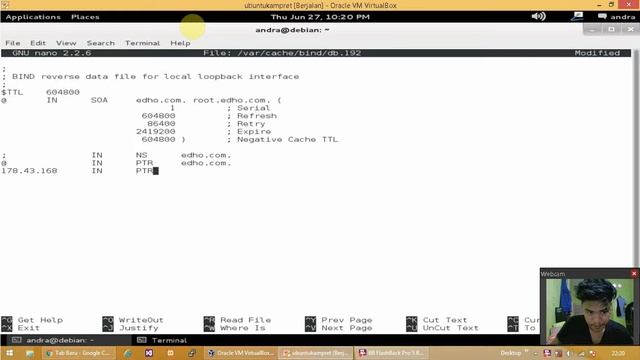Open File Explorer from Windows taskbar

click(30, 353)
